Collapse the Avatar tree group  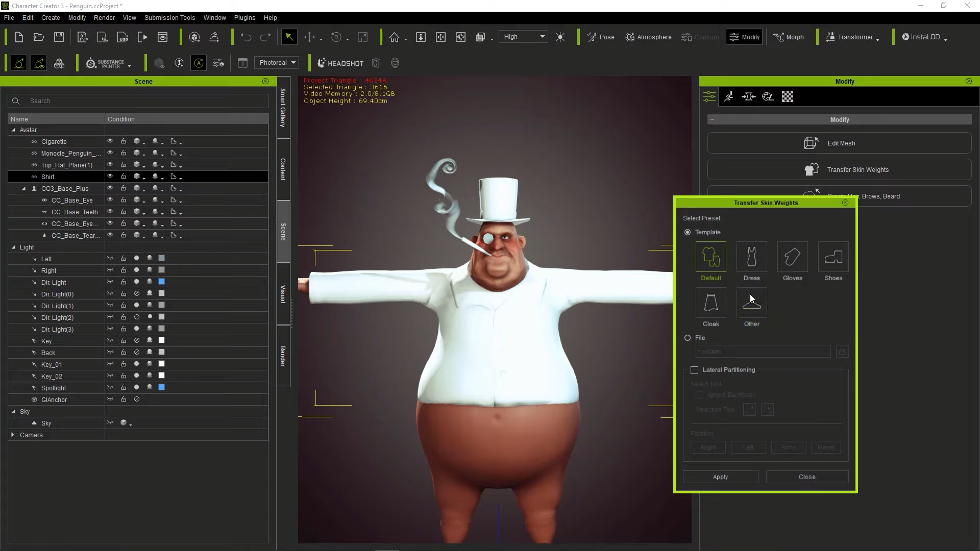(14, 130)
